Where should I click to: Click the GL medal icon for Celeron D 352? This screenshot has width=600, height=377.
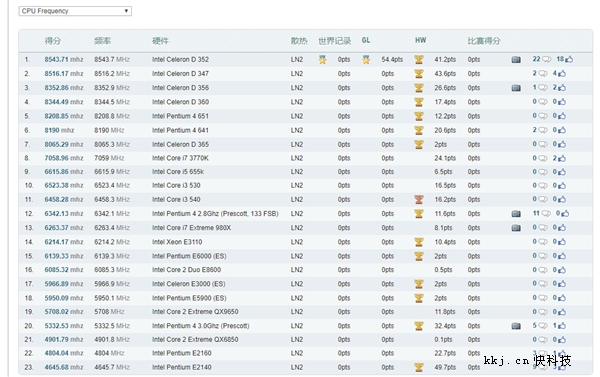(x=366, y=60)
